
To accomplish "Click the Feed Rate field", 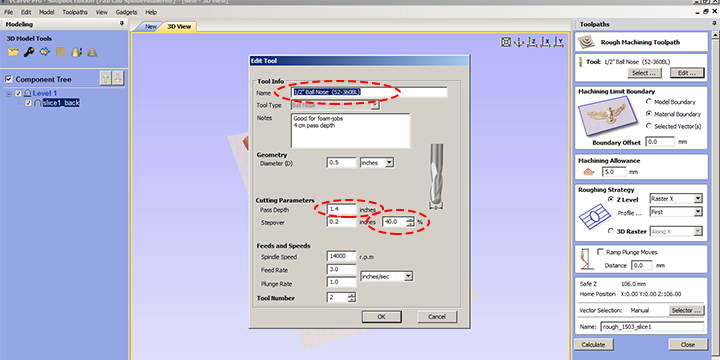I will pyautogui.click(x=342, y=270).
